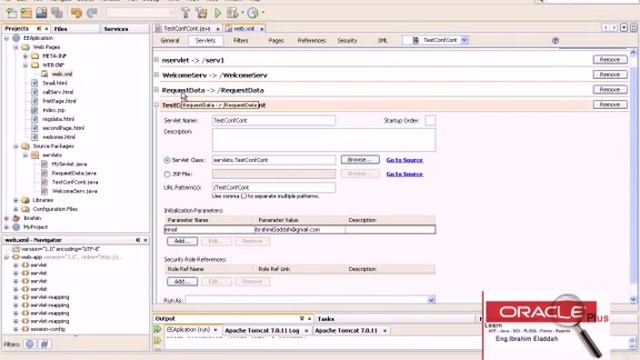Click the New Project toolbar icon
Screen dimensions: 640x360
pyautogui.click(x=26, y=13)
